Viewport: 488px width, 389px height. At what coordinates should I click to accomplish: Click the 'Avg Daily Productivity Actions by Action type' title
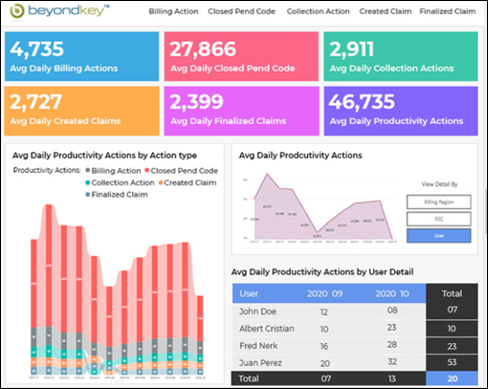105,155
